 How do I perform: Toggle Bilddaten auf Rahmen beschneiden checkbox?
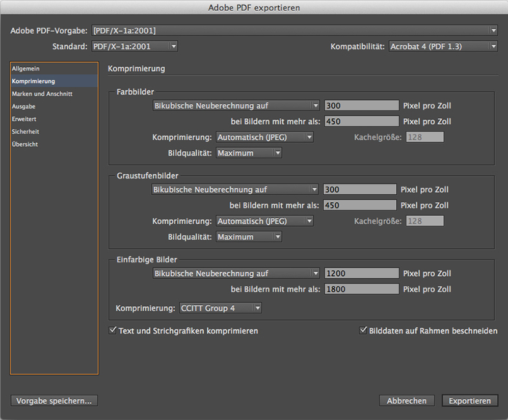pos(363,331)
